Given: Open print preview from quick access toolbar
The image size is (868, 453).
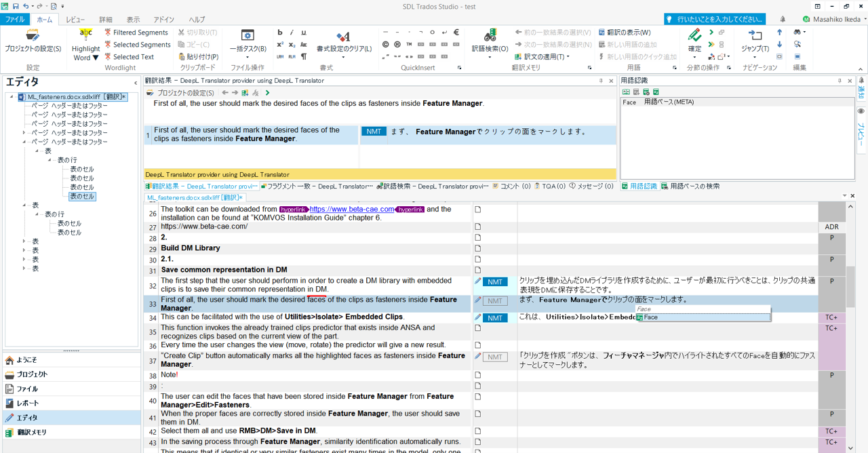Looking at the screenshot, I should pos(54,6).
